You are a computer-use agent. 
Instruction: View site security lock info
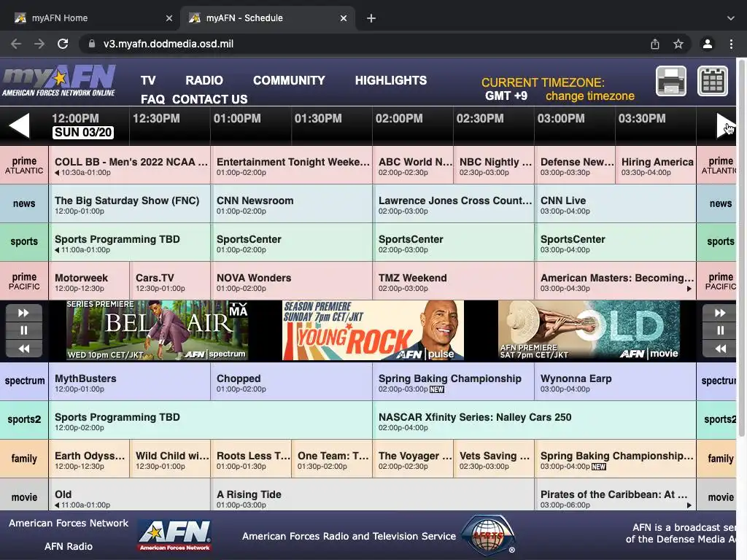(92, 44)
